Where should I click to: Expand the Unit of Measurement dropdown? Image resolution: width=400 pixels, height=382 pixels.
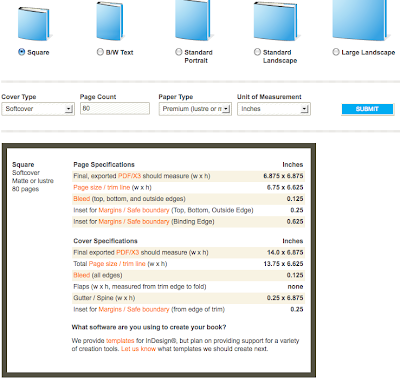pyautogui.click(x=274, y=109)
